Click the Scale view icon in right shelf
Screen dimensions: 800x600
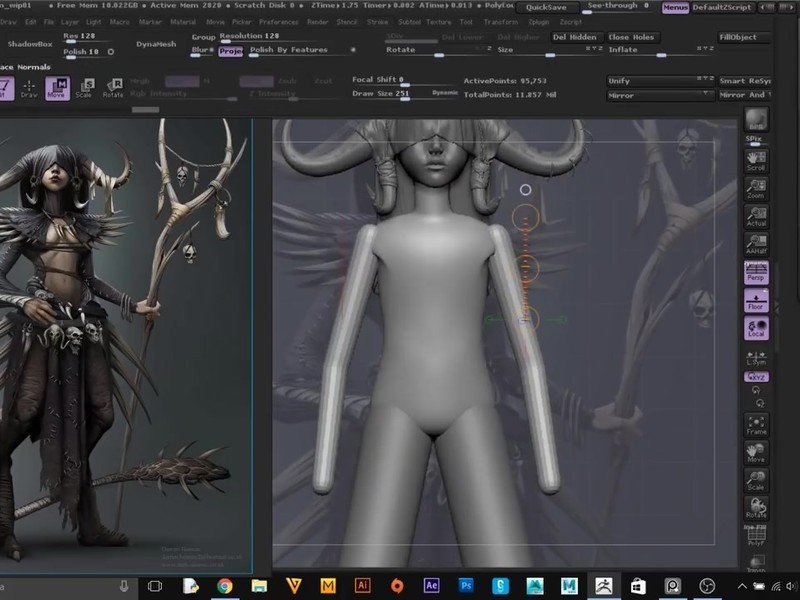click(756, 481)
